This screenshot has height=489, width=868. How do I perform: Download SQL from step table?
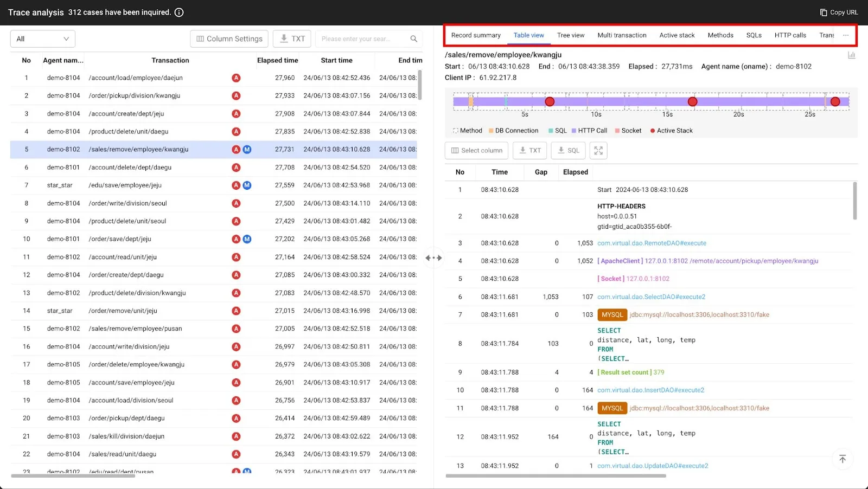(568, 150)
